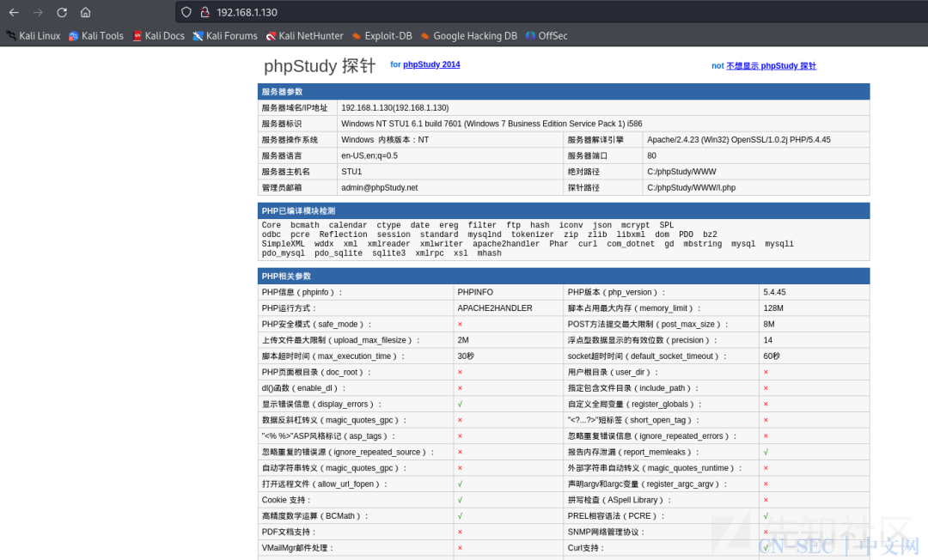The width and height of the screenshot is (928, 560).
Task: Click the 192.168.1.130(192.168.1.130) server address value
Action: (394, 107)
